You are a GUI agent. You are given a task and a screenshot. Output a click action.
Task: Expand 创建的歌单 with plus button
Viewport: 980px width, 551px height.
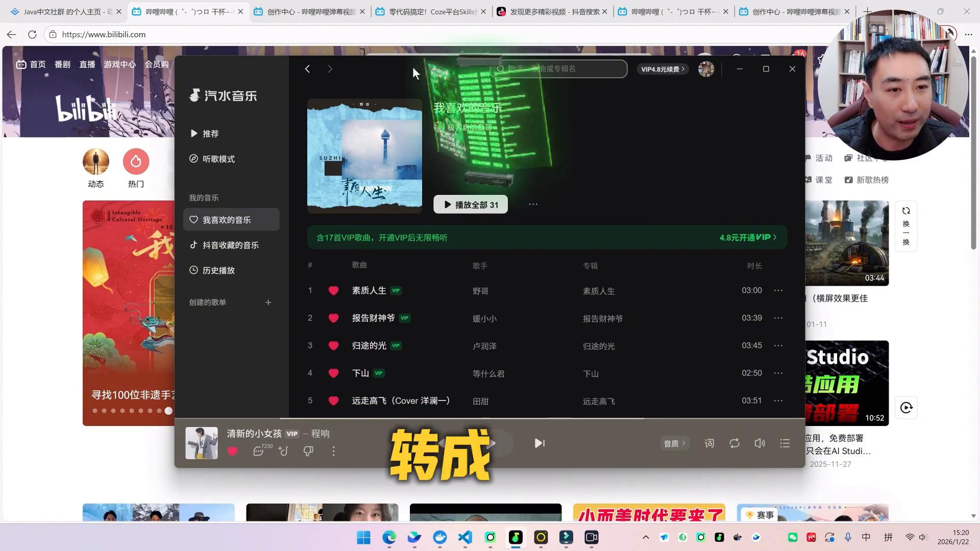tap(268, 303)
